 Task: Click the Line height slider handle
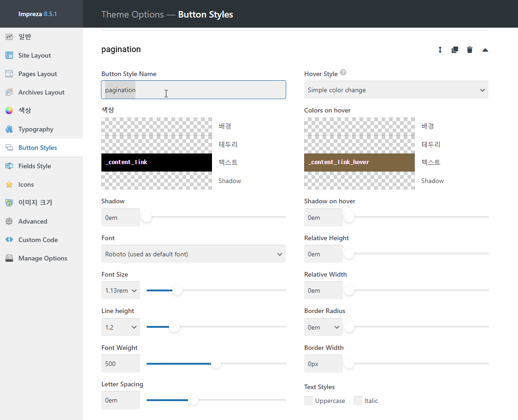174,327
